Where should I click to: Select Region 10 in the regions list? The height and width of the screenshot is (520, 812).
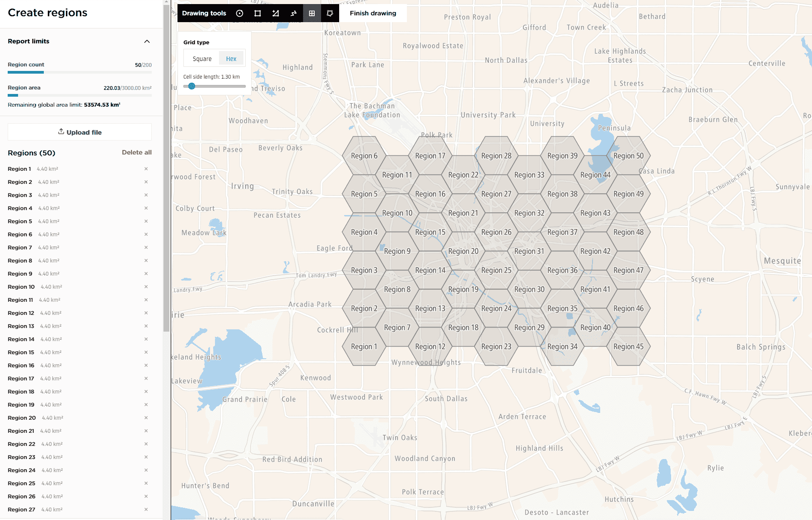[21, 287]
